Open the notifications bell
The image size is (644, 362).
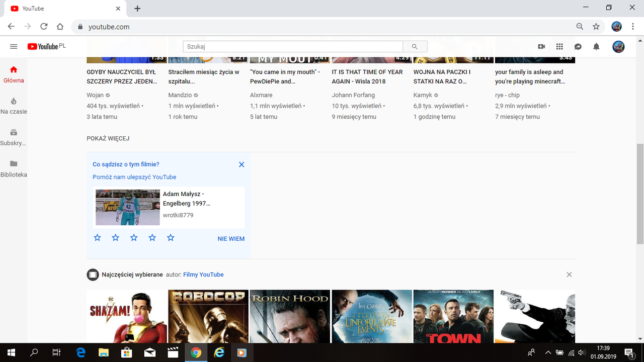596,46
